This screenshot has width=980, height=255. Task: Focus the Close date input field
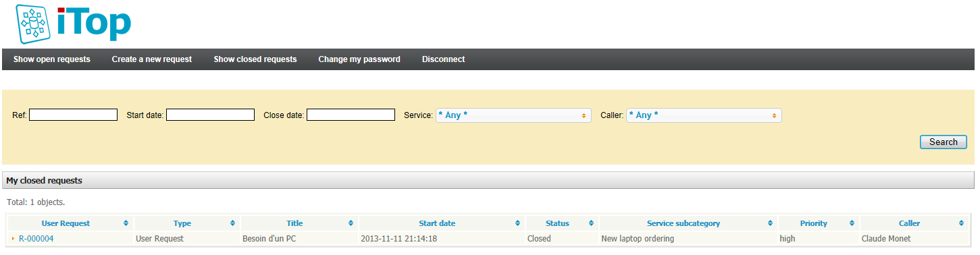[351, 115]
